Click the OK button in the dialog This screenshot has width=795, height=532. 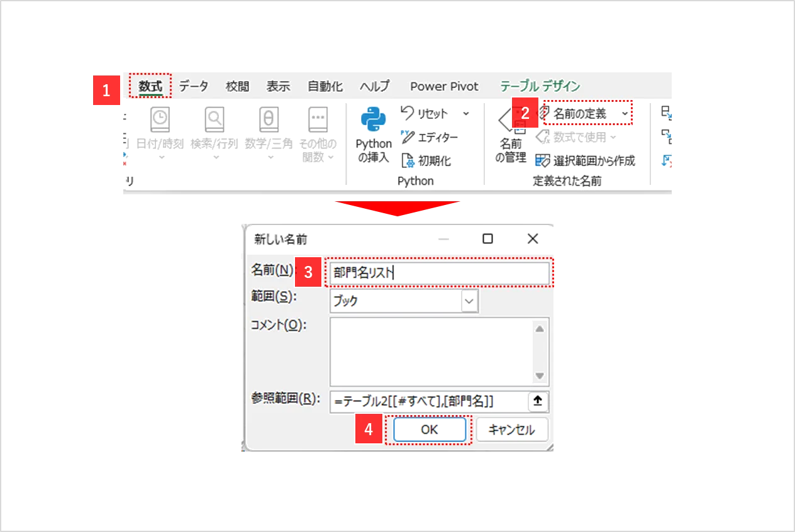click(430, 430)
